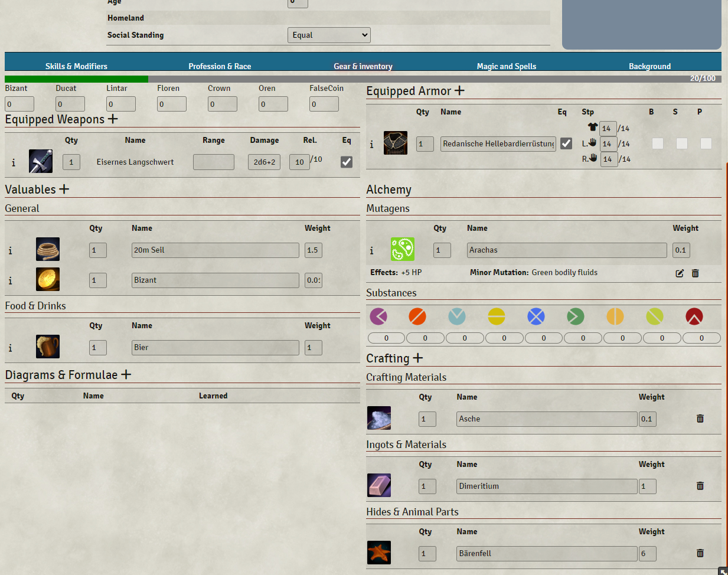Click the Bizant currency amount field
The width and height of the screenshot is (728, 575).
click(x=19, y=104)
